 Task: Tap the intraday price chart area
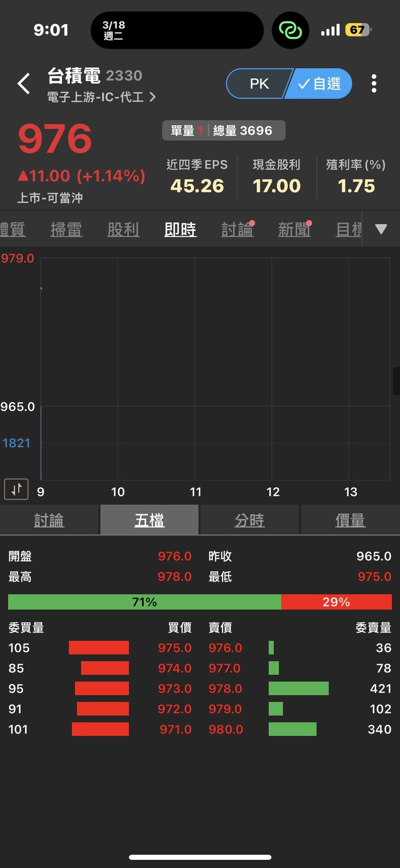(215, 369)
